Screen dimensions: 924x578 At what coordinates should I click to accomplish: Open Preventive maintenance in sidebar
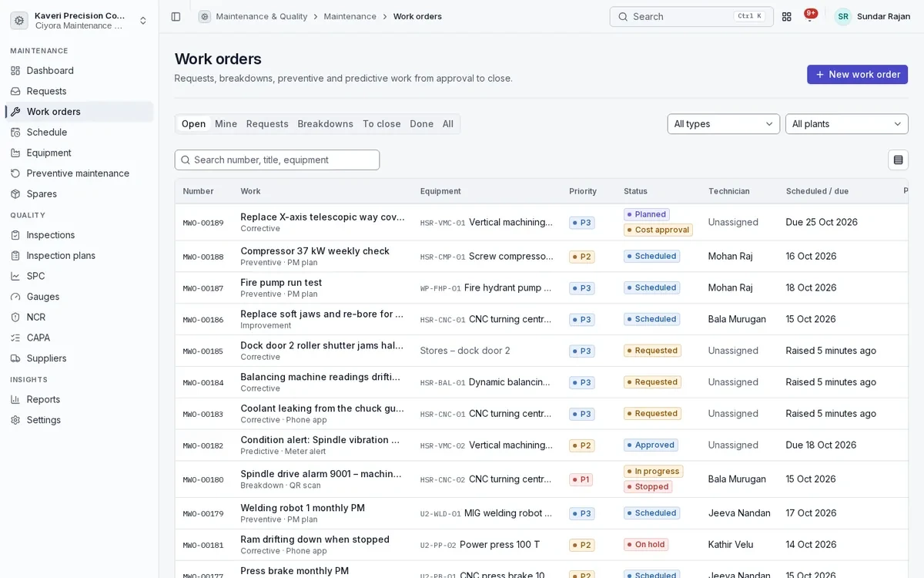click(79, 173)
